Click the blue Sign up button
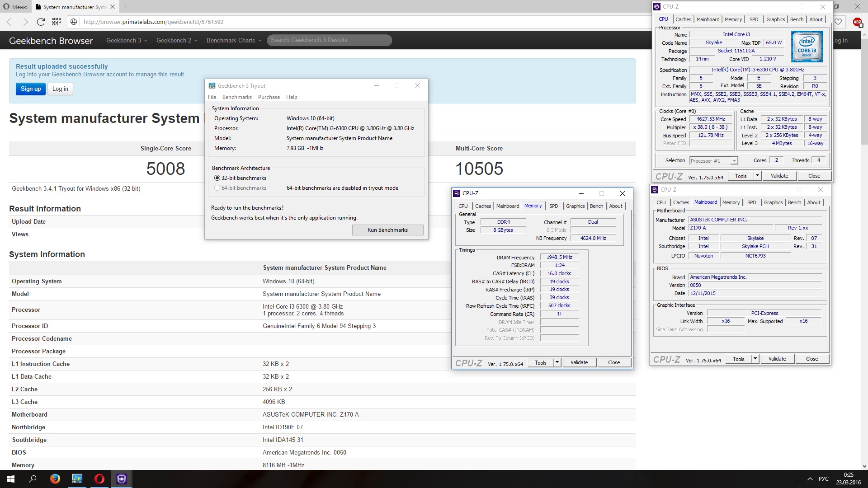Screen dimensions: 868x488 point(31,89)
